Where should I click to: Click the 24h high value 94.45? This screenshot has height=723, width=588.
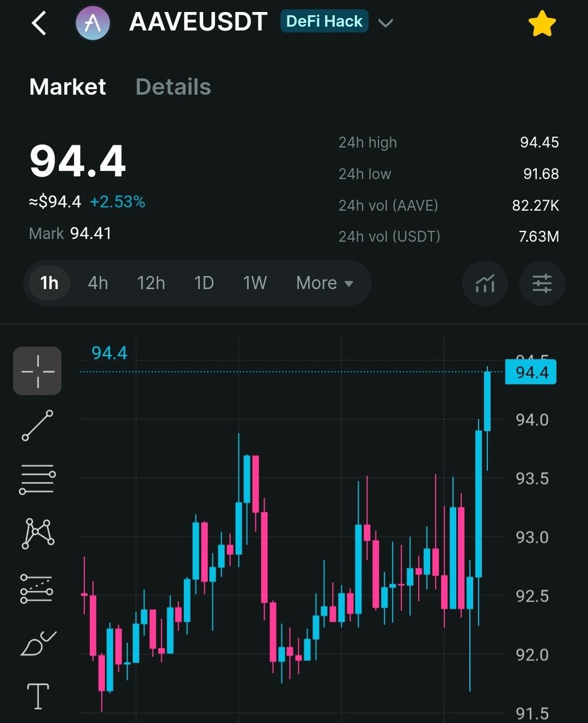[539, 143]
